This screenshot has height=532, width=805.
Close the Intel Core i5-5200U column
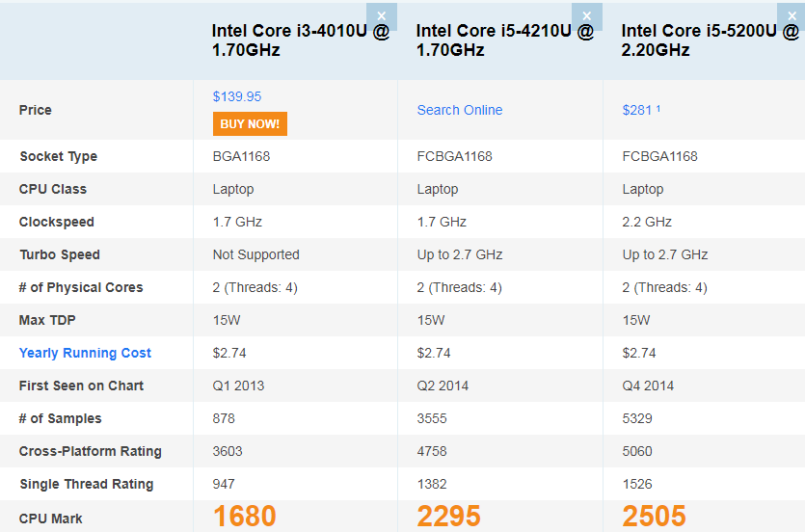click(792, 16)
